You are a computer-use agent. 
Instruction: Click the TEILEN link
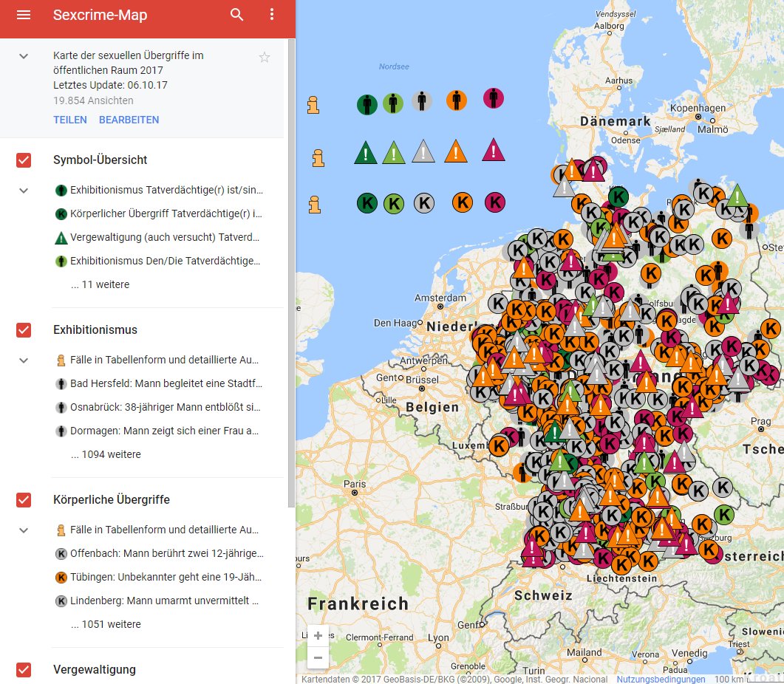click(x=70, y=120)
